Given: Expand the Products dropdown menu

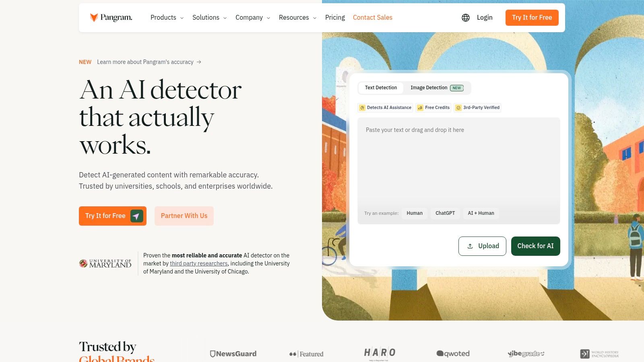Looking at the screenshot, I should 167,18.
